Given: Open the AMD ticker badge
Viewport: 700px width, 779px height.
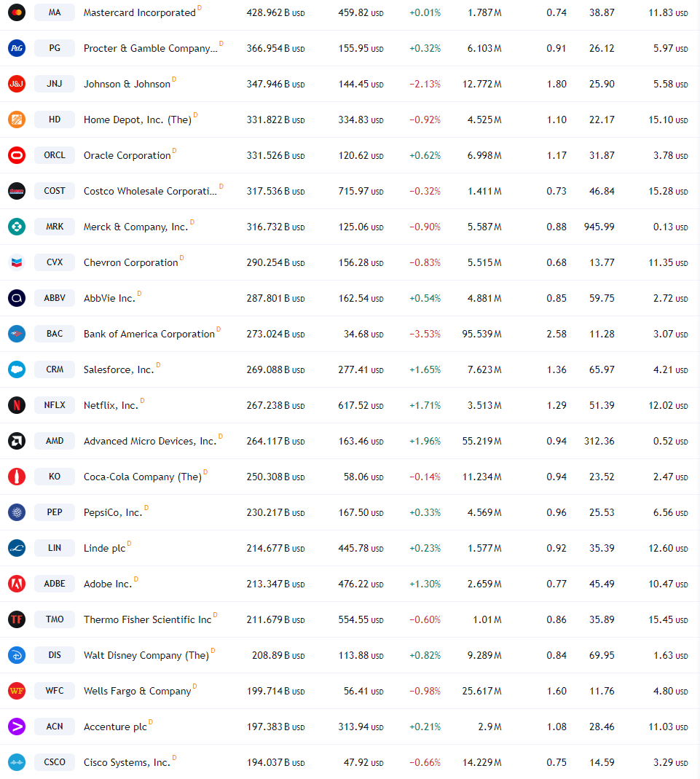Looking at the screenshot, I should (x=55, y=441).
